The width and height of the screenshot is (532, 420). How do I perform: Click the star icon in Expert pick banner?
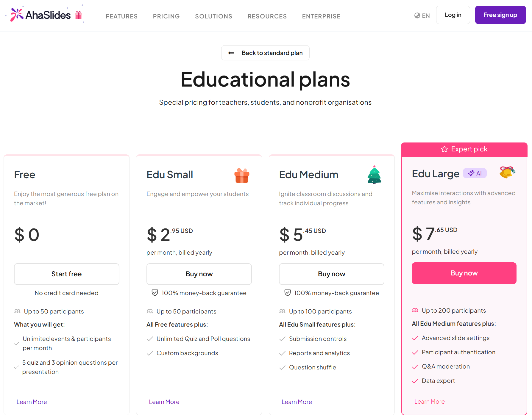point(444,149)
